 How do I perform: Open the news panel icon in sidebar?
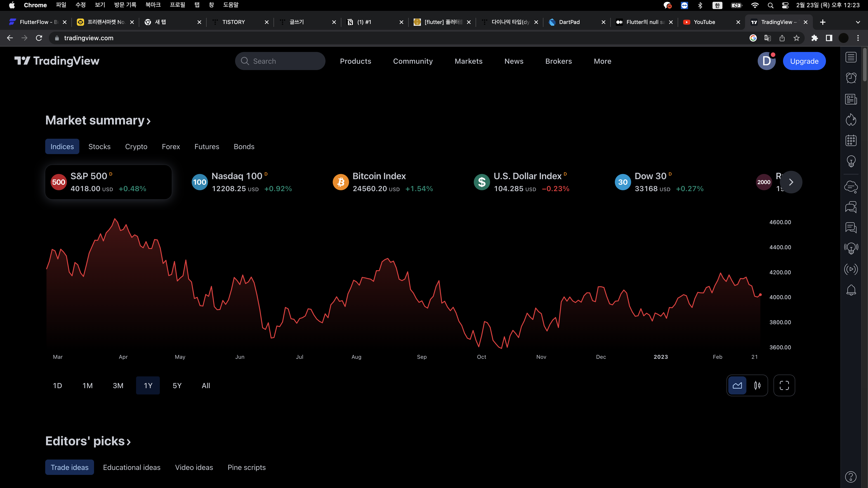pos(851,99)
